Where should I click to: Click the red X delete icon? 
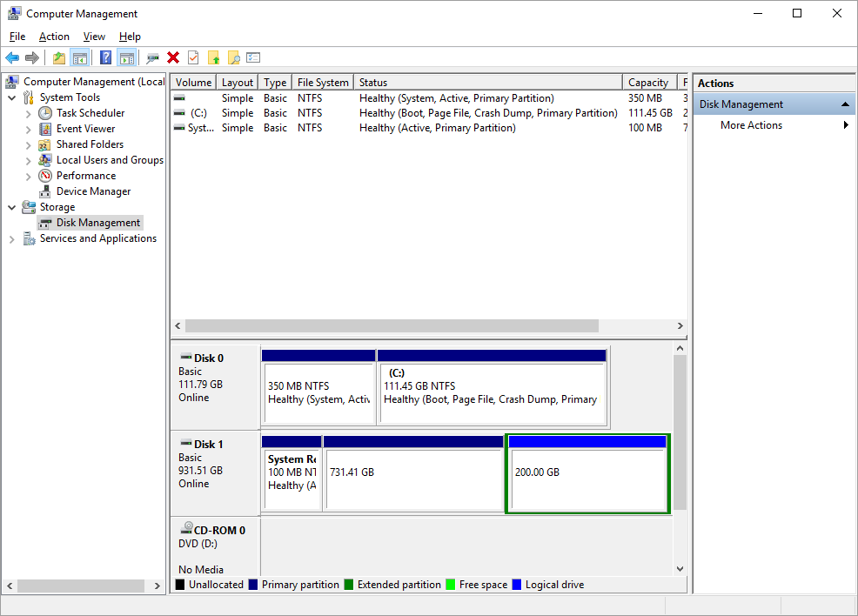tap(173, 57)
